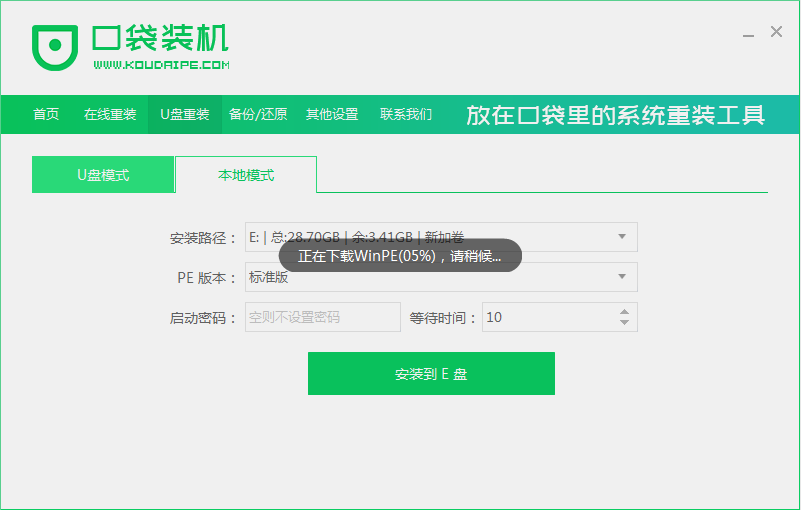Open 其他设置 menu item
This screenshot has width=801, height=510.
(x=332, y=114)
